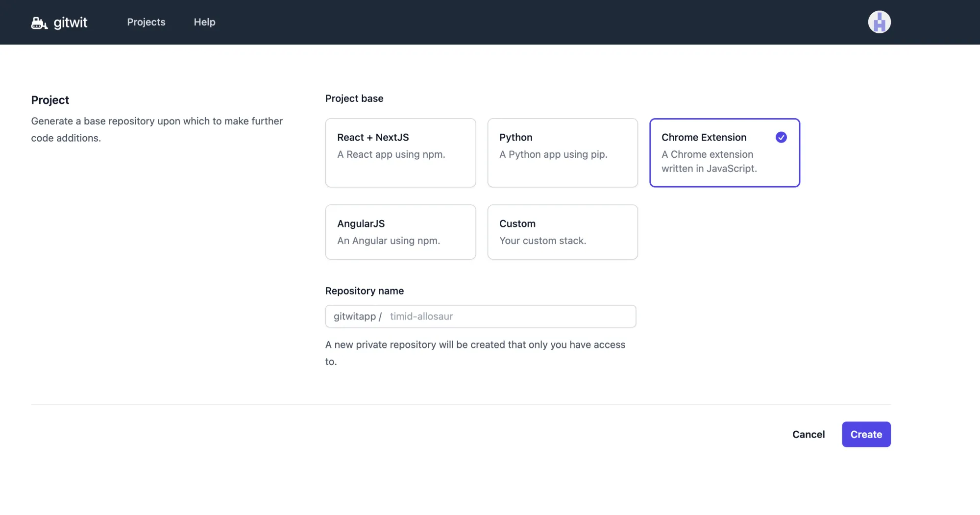Deselect the Chrome Extension project base
Viewport: 980px width, 515px height.
tap(724, 152)
